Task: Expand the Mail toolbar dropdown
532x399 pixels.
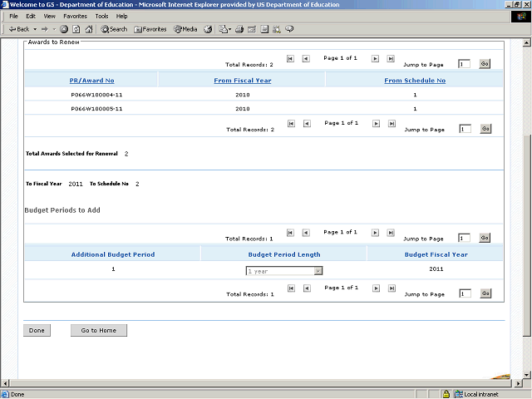Action: pyautogui.click(x=229, y=29)
